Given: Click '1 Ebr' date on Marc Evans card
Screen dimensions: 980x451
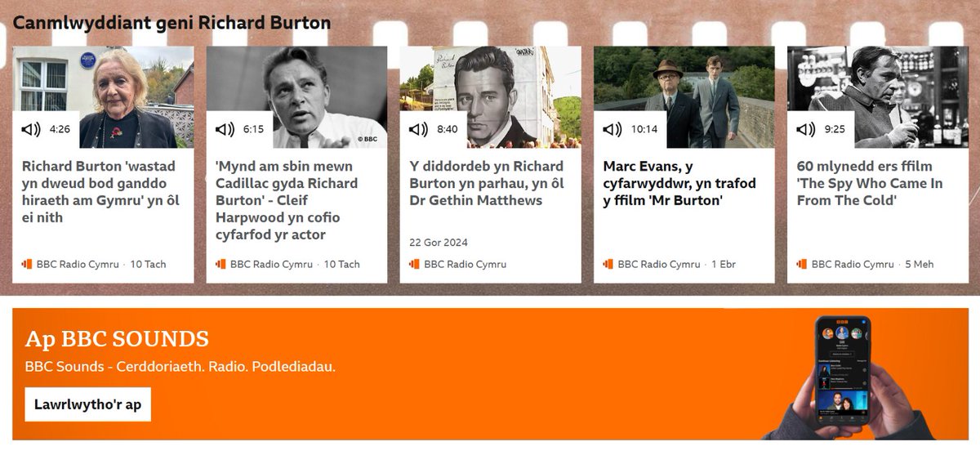Looking at the screenshot, I should click(724, 264).
